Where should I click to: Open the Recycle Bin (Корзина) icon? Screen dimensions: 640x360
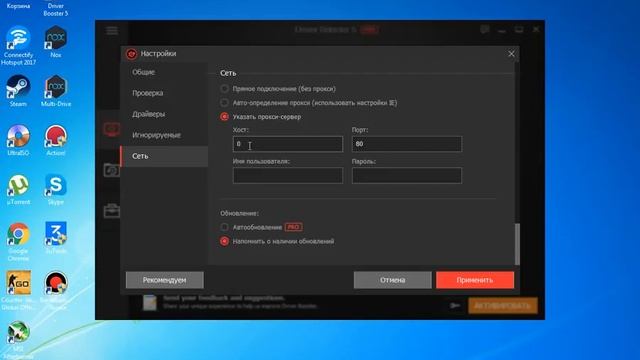(18, 6)
